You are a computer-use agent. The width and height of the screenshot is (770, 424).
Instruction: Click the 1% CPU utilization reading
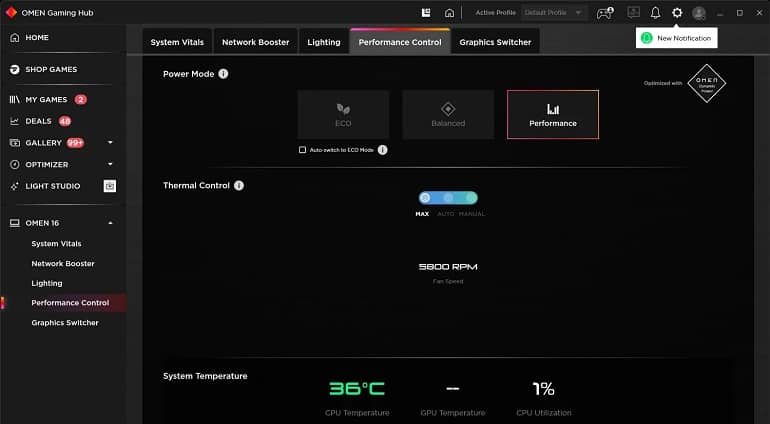pyautogui.click(x=544, y=389)
